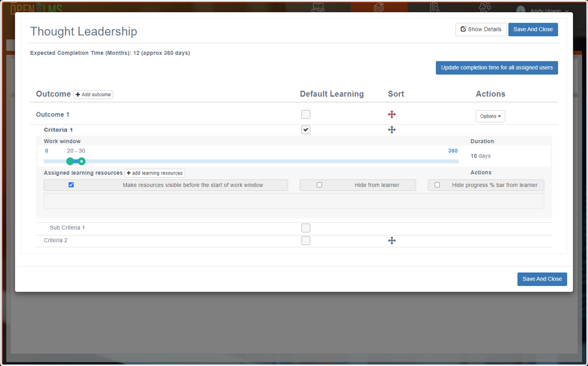
Task: Click the Expected Completion Time text
Action: pyautogui.click(x=110, y=53)
